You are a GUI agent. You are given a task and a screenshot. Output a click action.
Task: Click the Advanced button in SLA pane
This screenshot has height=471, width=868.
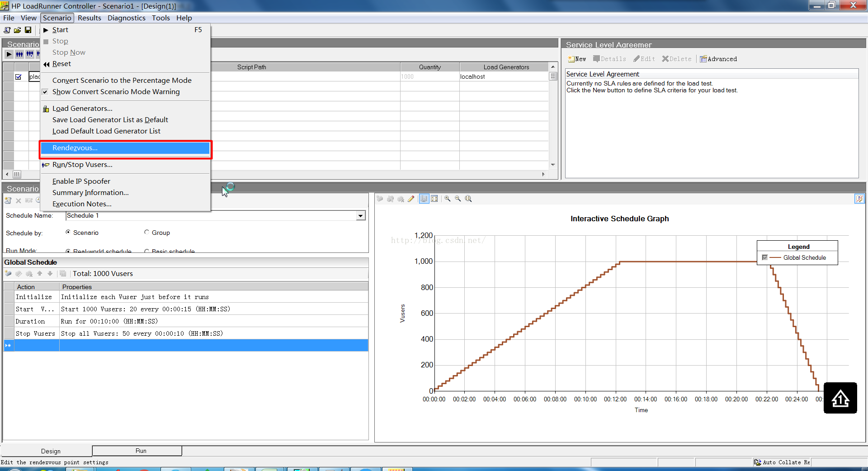click(718, 59)
